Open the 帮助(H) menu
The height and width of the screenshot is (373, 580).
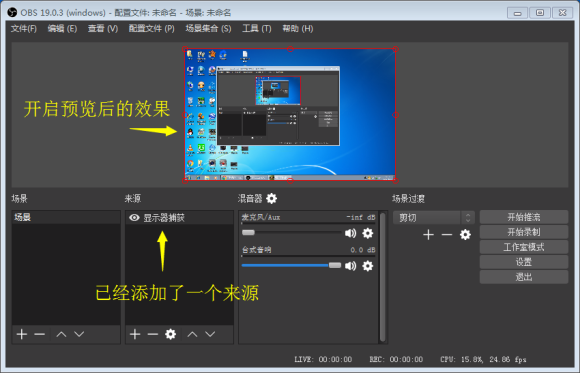point(298,28)
